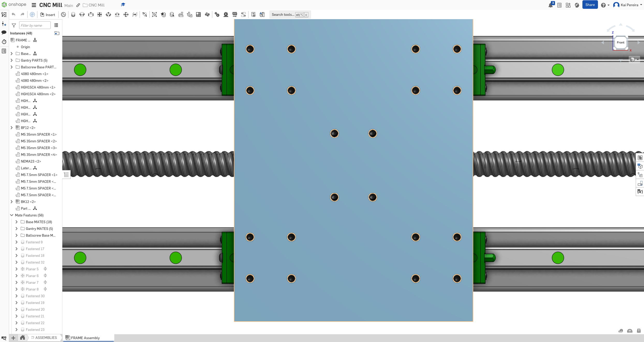Toggle the section view icon at bottom right

pyautogui.click(x=630, y=331)
